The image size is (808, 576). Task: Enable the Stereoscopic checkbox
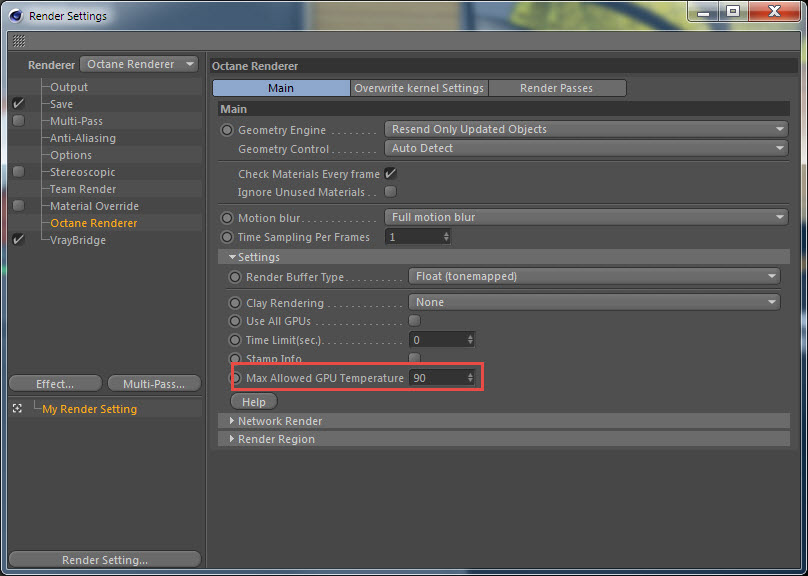pyautogui.click(x=19, y=172)
